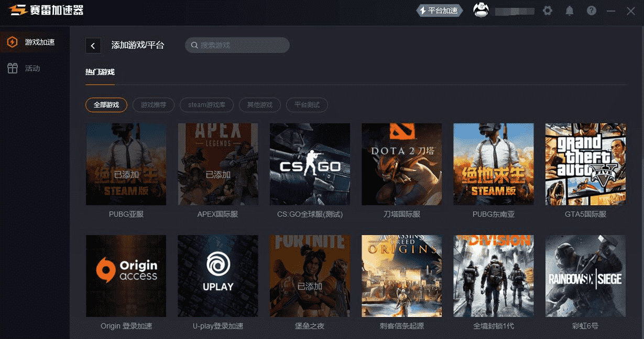
Task: Click the APEX国际服 label text
Action: [x=218, y=214]
